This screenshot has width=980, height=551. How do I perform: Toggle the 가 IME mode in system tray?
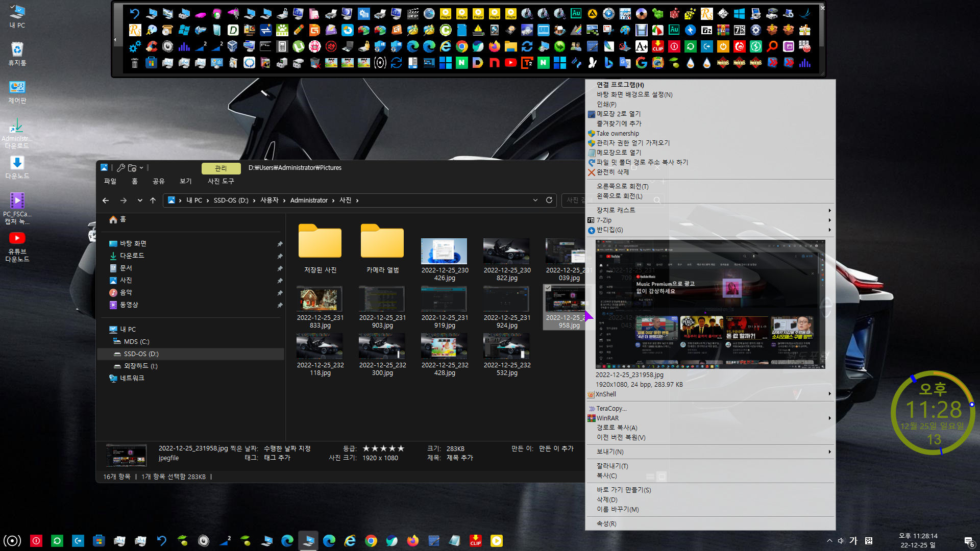(853, 541)
